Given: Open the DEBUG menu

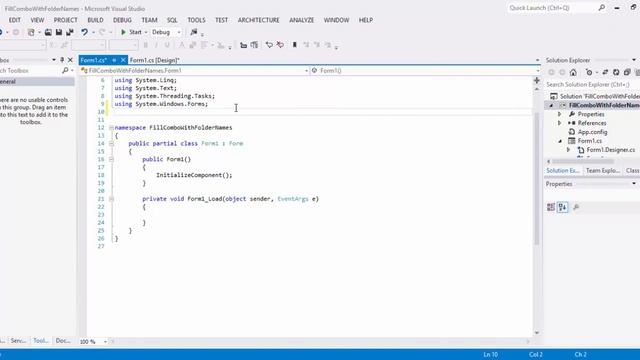Looking at the screenshot, I should tap(122, 20).
